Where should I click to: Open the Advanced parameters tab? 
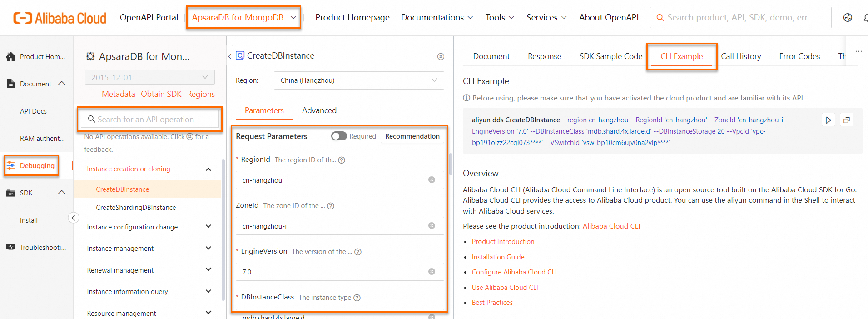click(319, 110)
